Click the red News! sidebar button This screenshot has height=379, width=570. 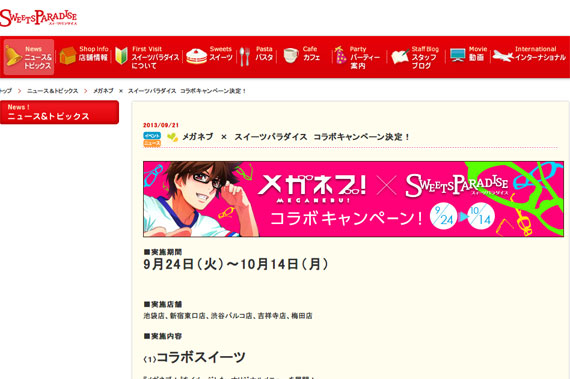59,112
